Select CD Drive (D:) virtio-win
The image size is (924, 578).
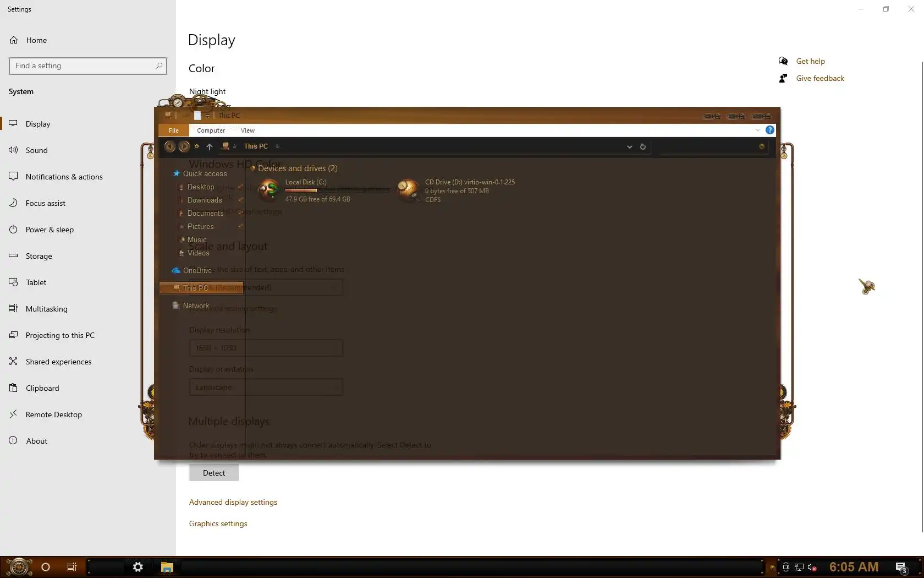pyautogui.click(x=457, y=190)
